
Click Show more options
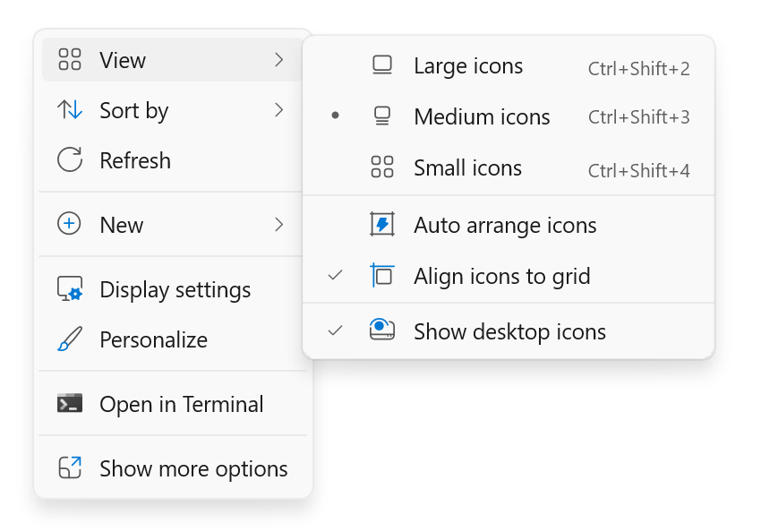pos(192,468)
